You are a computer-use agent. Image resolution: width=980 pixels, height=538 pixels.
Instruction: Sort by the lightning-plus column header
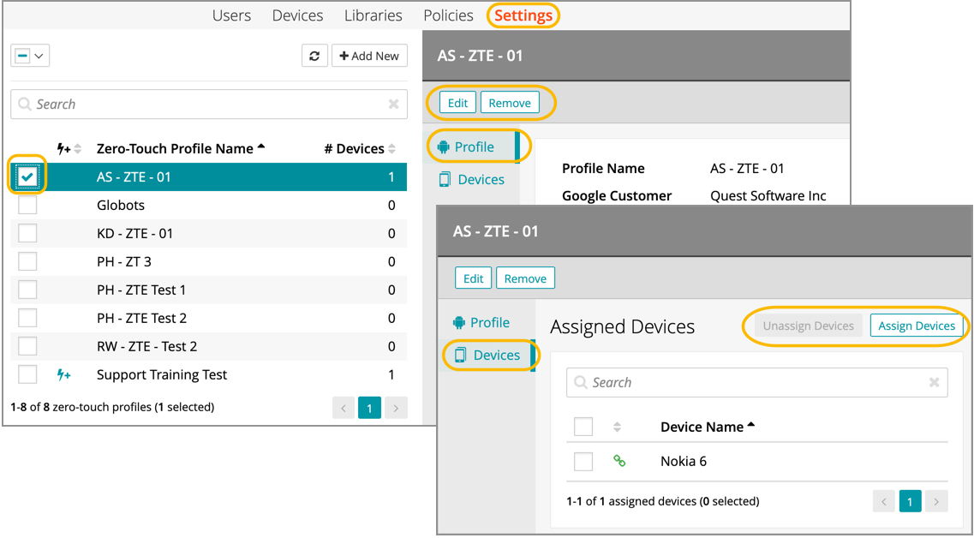pyautogui.click(x=69, y=149)
